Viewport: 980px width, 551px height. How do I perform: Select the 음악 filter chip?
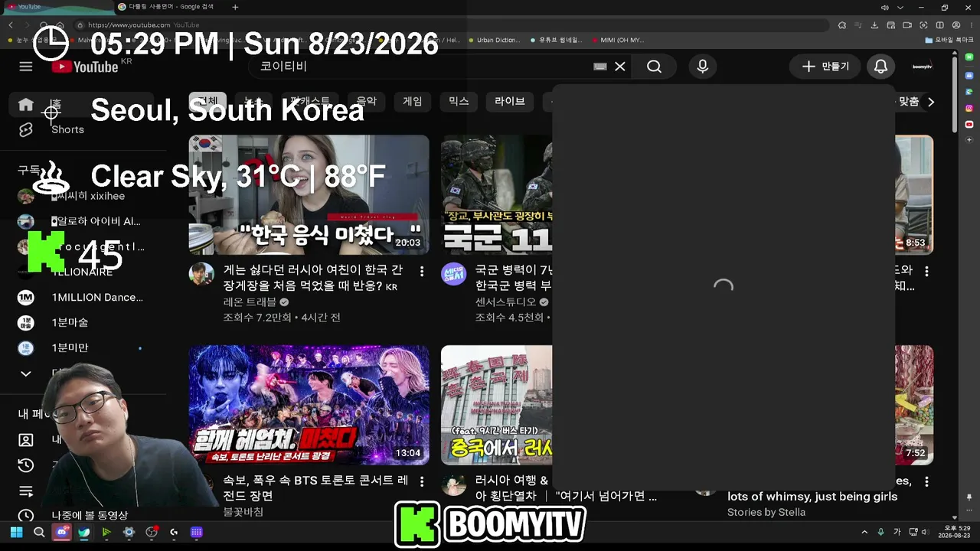(367, 101)
